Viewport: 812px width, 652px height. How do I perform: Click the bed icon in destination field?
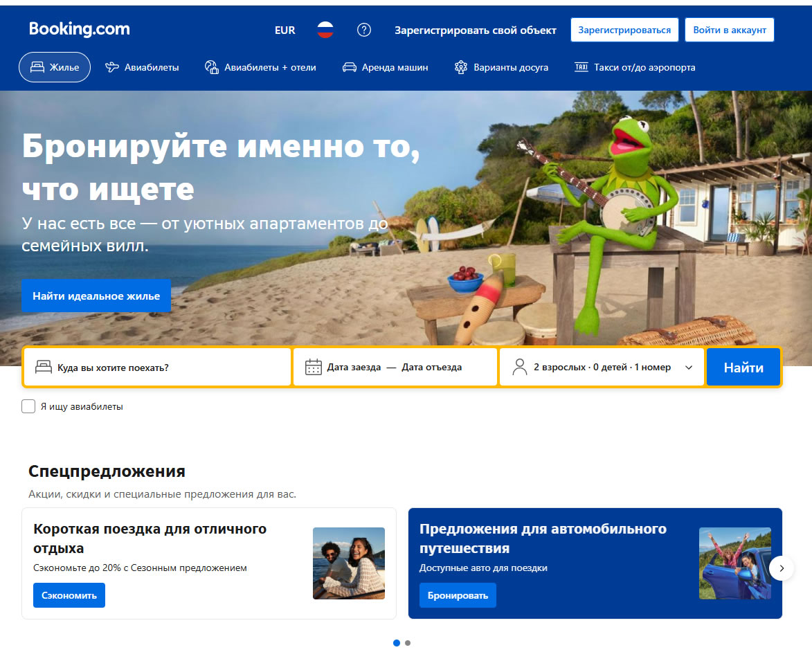click(44, 367)
